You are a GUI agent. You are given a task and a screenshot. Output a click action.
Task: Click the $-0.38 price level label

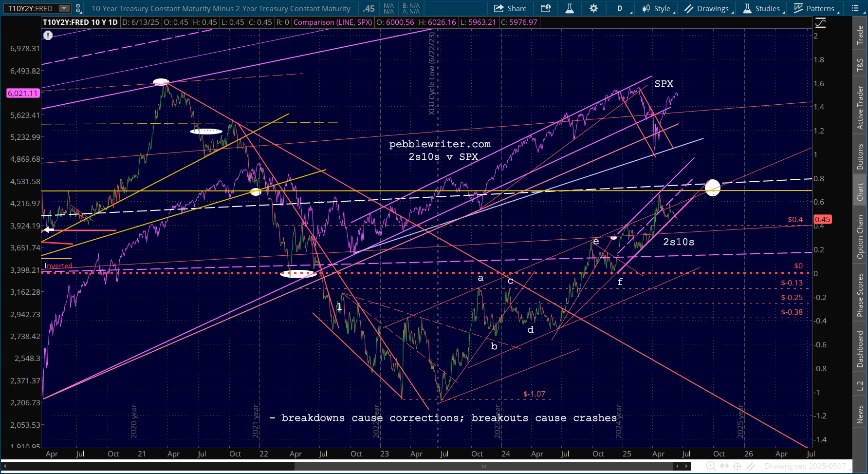(792, 312)
